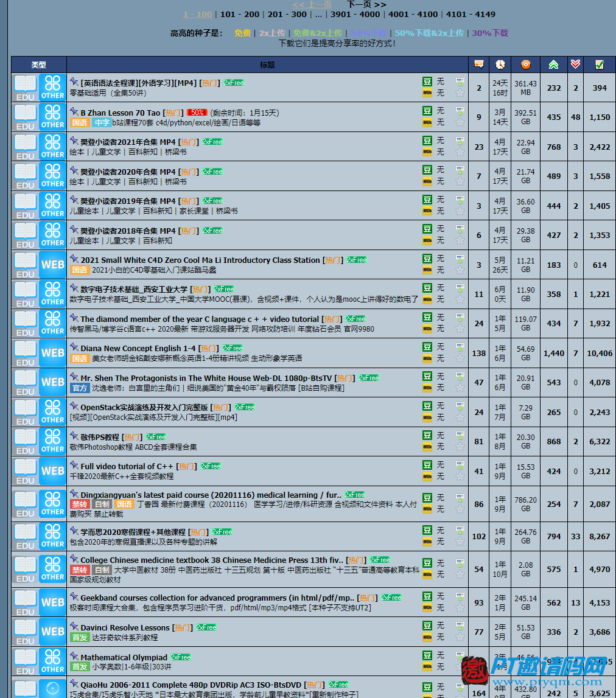Go to page 3901 - 4000
The image size is (616, 698).
(x=355, y=14)
